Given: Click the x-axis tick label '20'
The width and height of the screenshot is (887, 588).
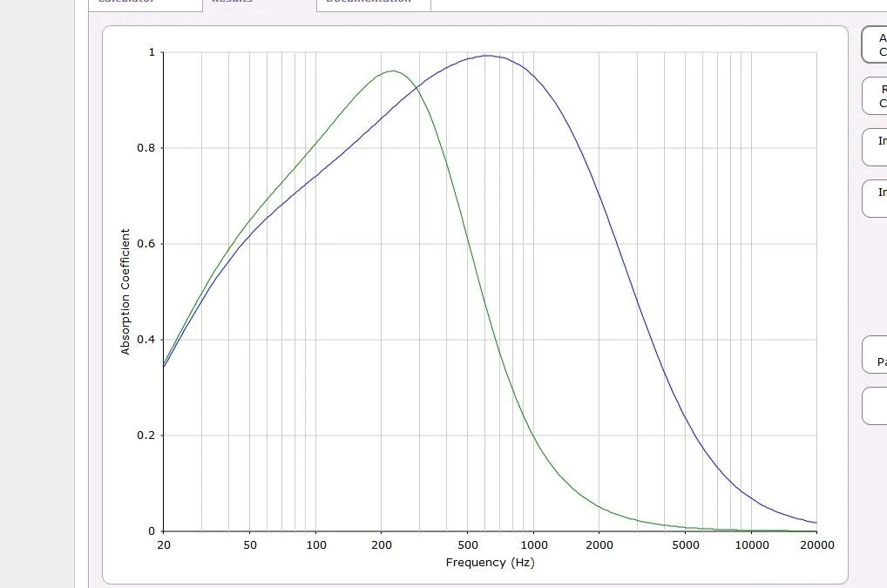Looking at the screenshot, I should click(x=164, y=545).
